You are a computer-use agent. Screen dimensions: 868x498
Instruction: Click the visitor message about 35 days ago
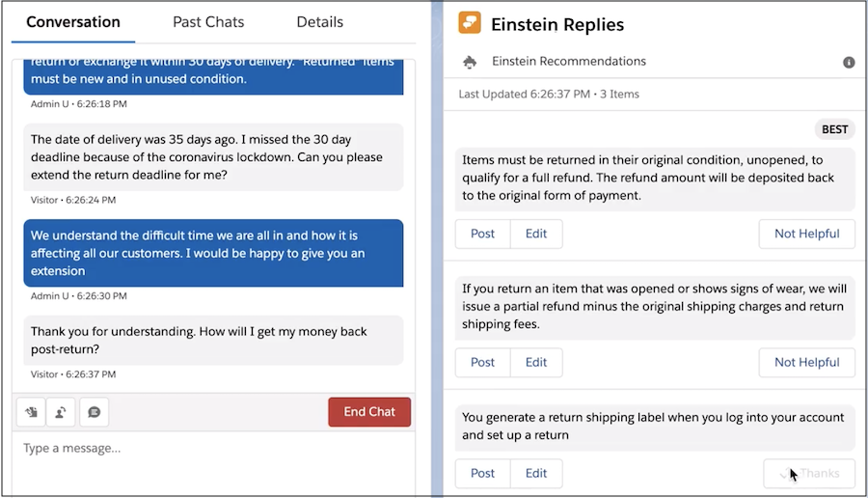tap(213, 157)
